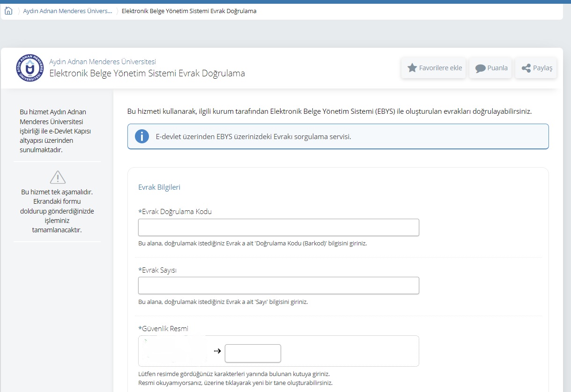Click the dotted arrow beside the captcha
The height and width of the screenshot is (392, 571).
(x=217, y=351)
